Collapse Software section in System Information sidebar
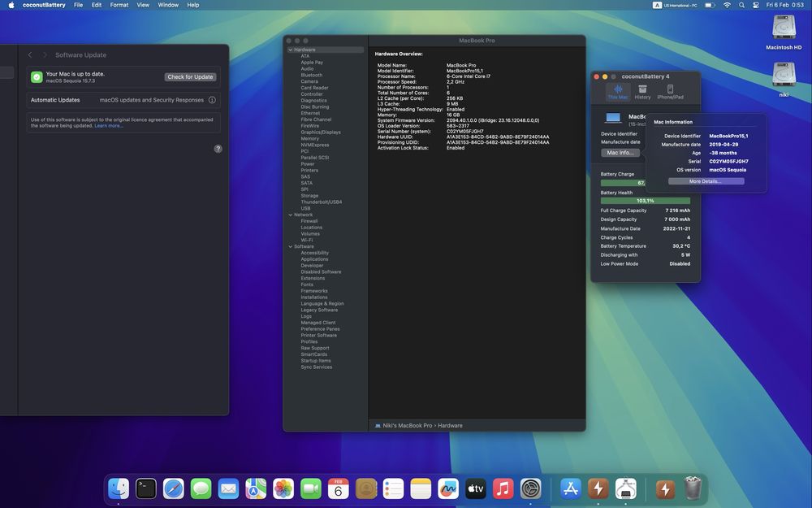 (291, 247)
